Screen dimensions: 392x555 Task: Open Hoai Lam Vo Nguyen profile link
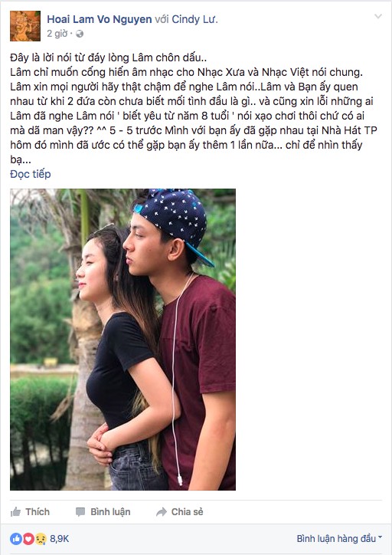click(100, 19)
